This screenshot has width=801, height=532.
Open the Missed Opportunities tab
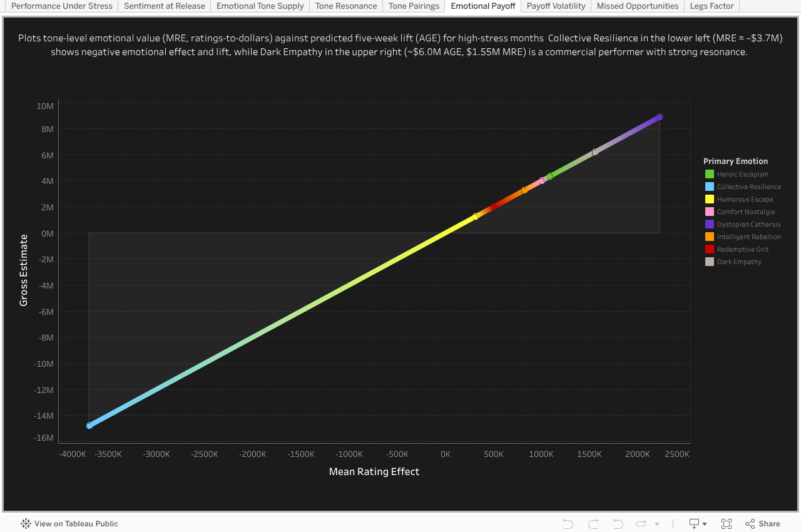(x=638, y=6)
